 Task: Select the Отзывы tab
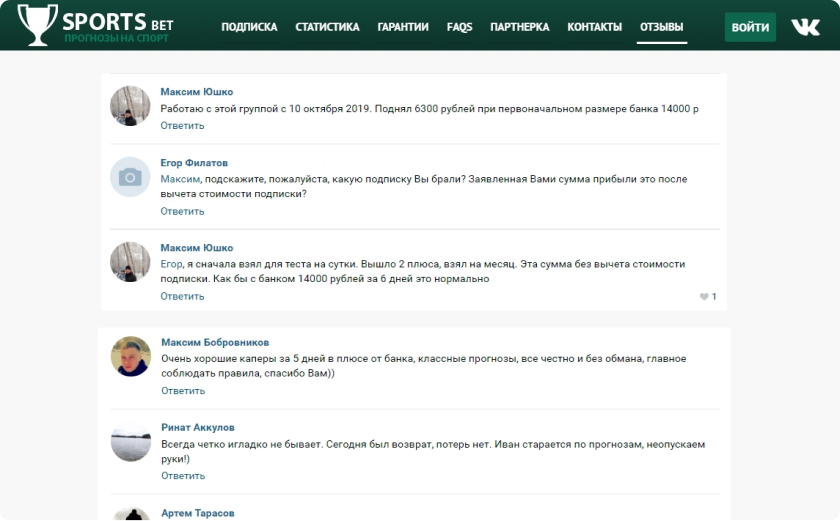click(661, 27)
